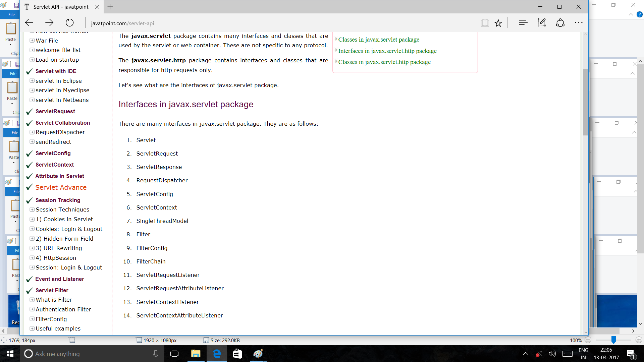This screenshot has height=362, width=644.
Task: Click the browser Back arrow
Action: tap(29, 23)
